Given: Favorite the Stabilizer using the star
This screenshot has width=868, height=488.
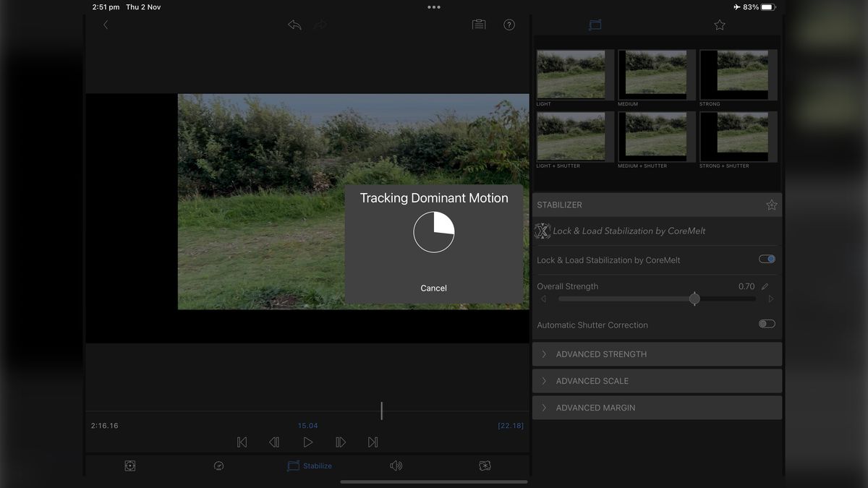Looking at the screenshot, I should 771,205.
